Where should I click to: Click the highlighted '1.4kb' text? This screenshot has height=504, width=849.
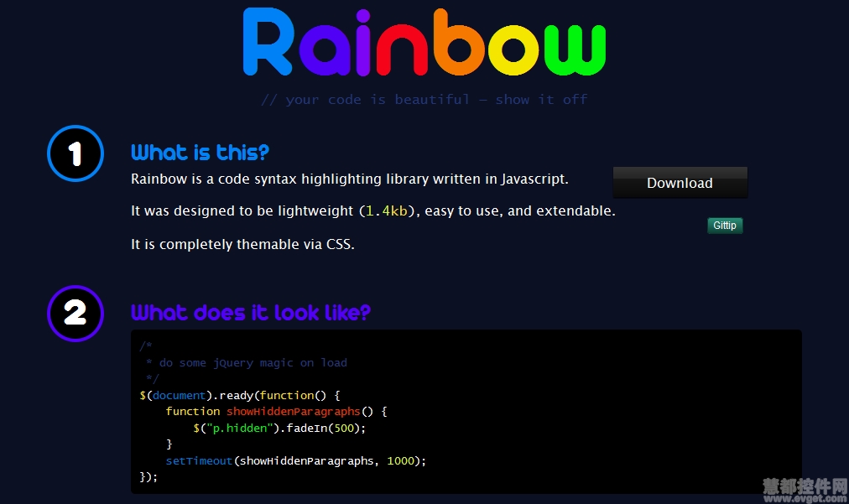pyautogui.click(x=387, y=210)
